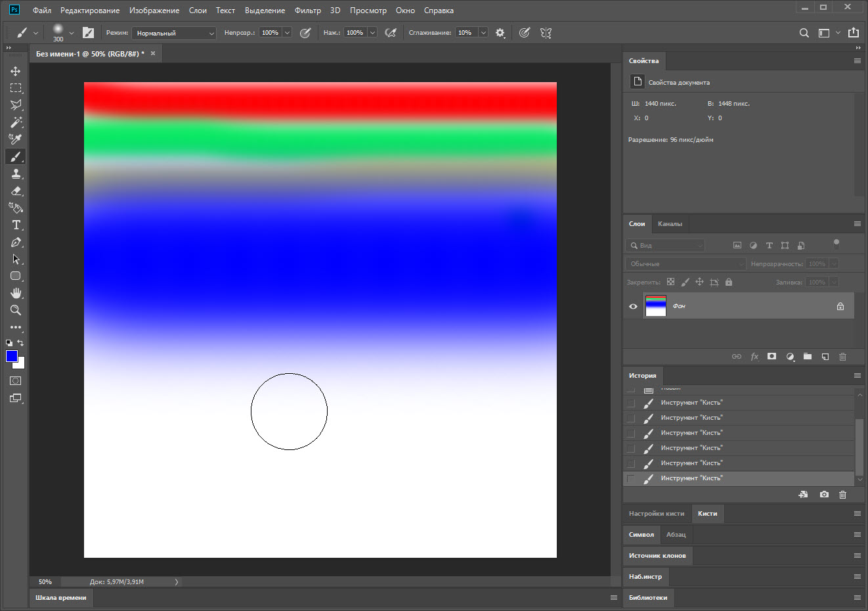Image resolution: width=868 pixels, height=611 pixels.
Task: Select the Hand tool
Action: coord(16,293)
